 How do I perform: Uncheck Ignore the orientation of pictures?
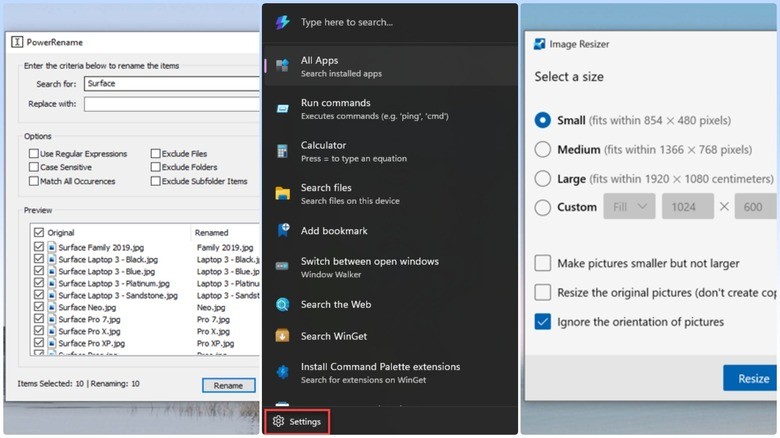tap(542, 322)
